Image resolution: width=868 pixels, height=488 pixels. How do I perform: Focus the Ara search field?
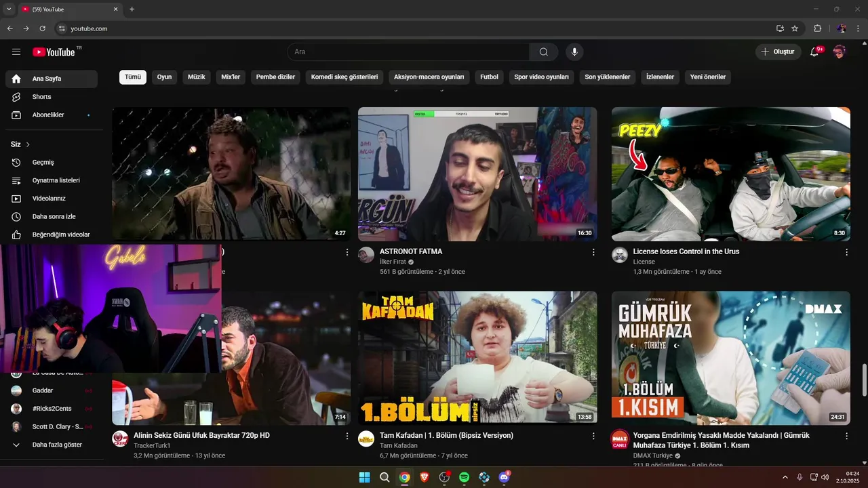coord(408,52)
